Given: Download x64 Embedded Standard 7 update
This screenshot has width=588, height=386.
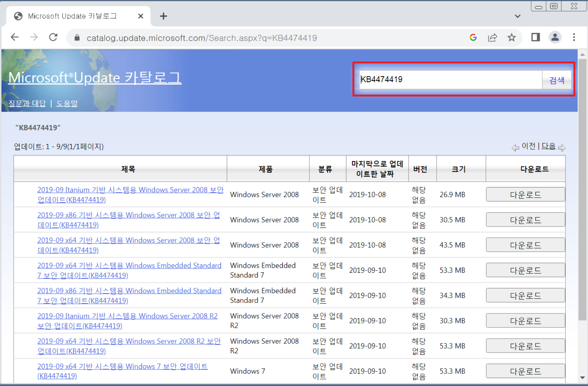Looking at the screenshot, I should (x=525, y=270).
